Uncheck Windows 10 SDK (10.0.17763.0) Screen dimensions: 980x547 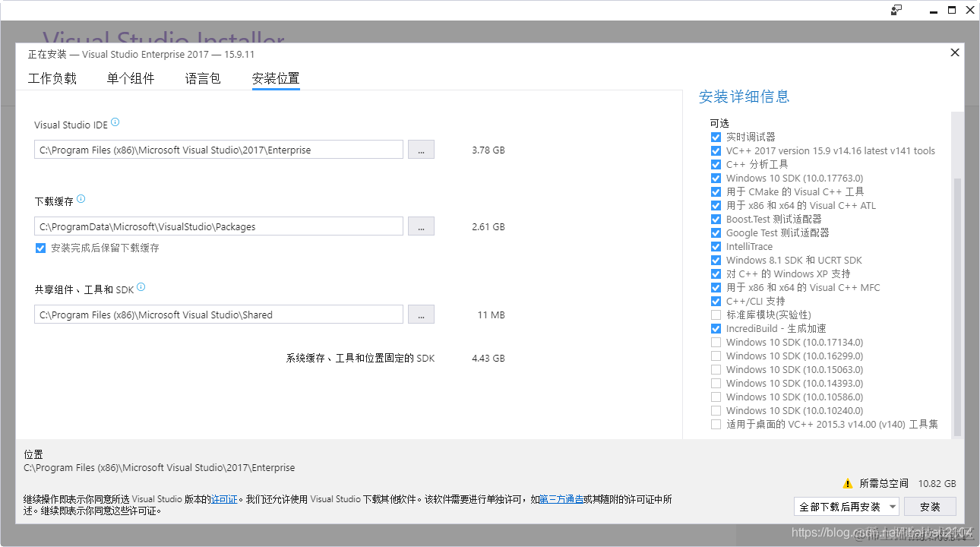pos(716,178)
